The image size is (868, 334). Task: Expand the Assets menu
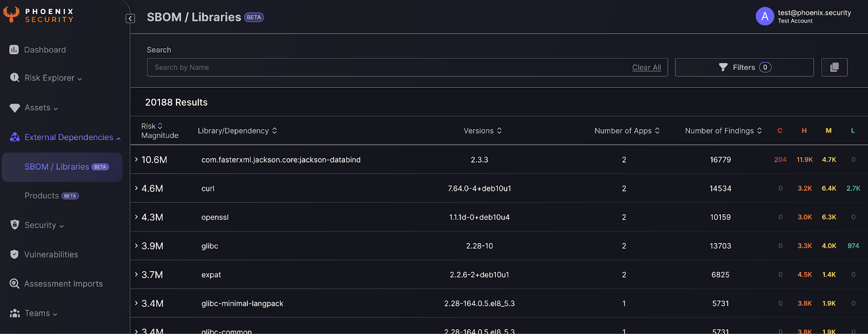coord(41,108)
